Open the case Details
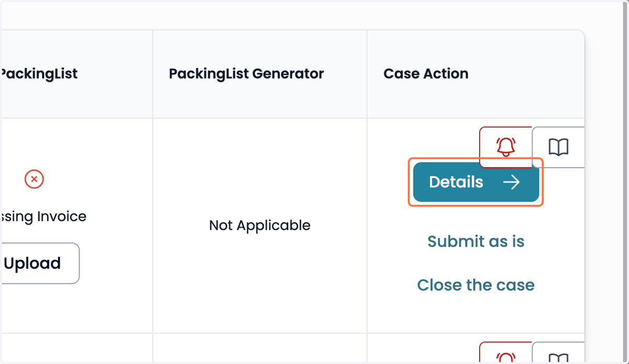 tap(476, 182)
